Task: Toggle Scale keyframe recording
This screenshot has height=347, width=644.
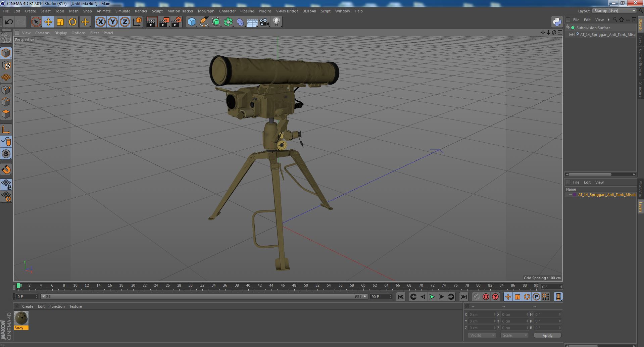Action: (x=517, y=297)
